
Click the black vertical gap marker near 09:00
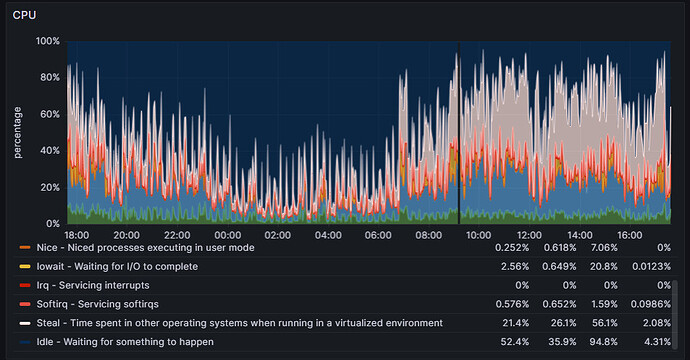(459, 133)
